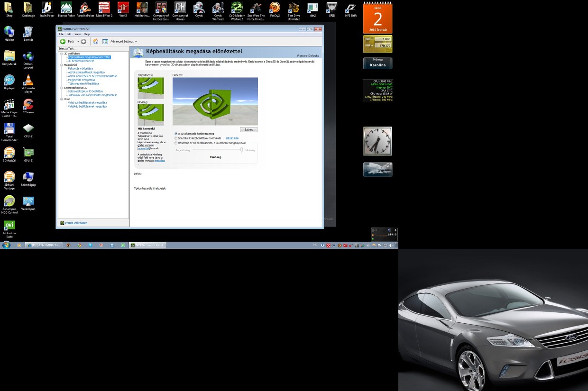Image resolution: width=588 pixels, height=391 pixels.
Task: Open Sztereoszkopikus 3D beállítása tree item
Action: 85,91
